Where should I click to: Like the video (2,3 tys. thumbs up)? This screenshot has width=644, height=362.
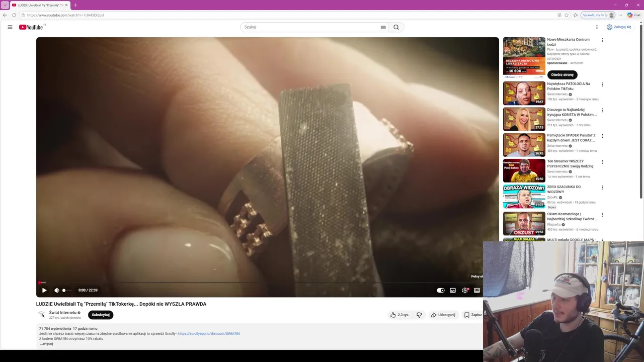coord(400,315)
